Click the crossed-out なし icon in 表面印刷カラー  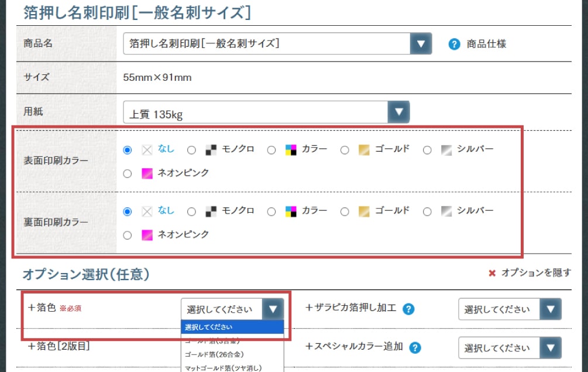tap(147, 150)
